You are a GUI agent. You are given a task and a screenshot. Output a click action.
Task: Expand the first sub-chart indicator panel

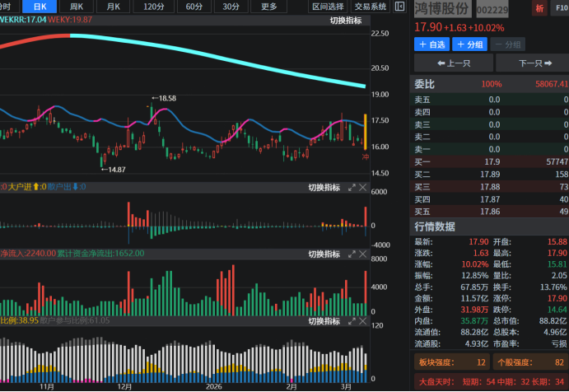[x=352, y=188]
